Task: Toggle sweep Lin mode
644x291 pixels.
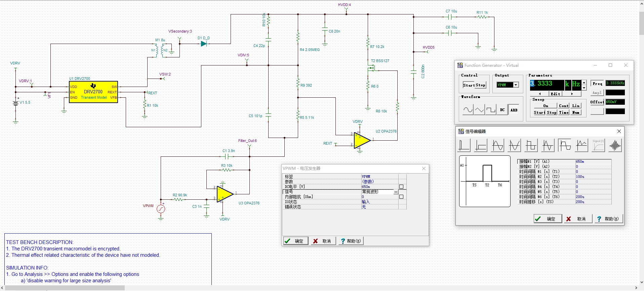Action: 576,106
